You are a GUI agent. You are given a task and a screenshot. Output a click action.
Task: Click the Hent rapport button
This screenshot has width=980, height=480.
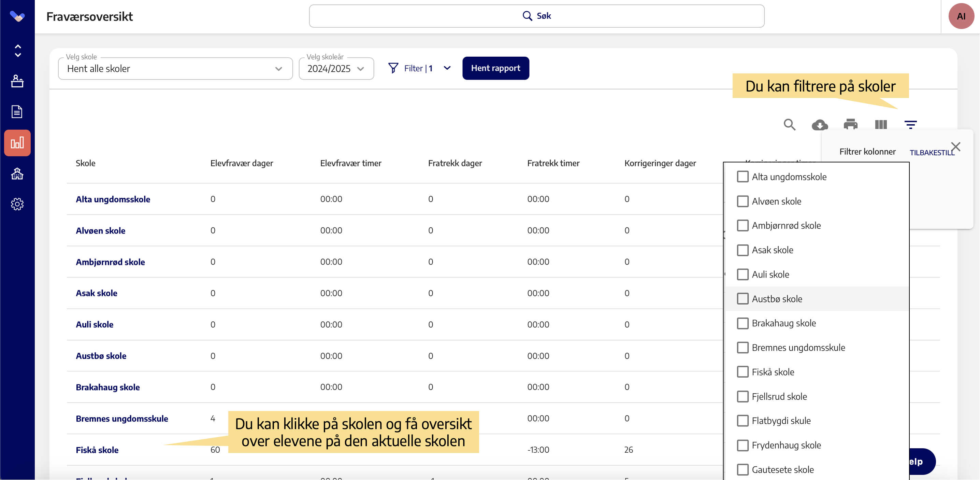click(x=495, y=68)
